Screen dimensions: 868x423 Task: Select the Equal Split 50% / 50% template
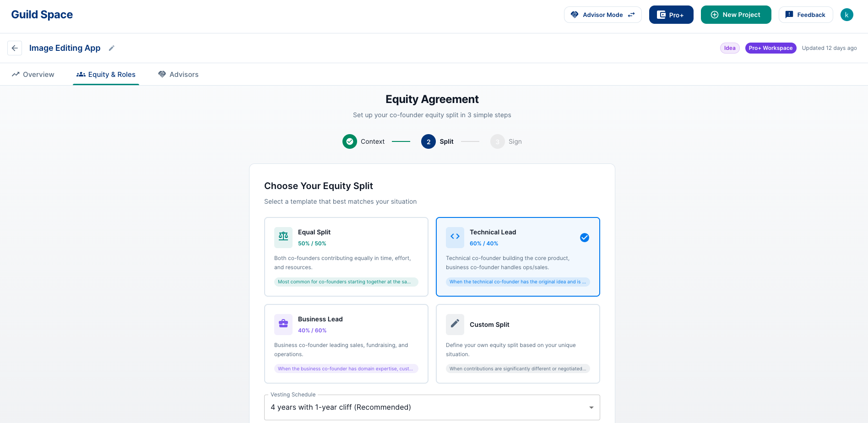tap(346, 257)
